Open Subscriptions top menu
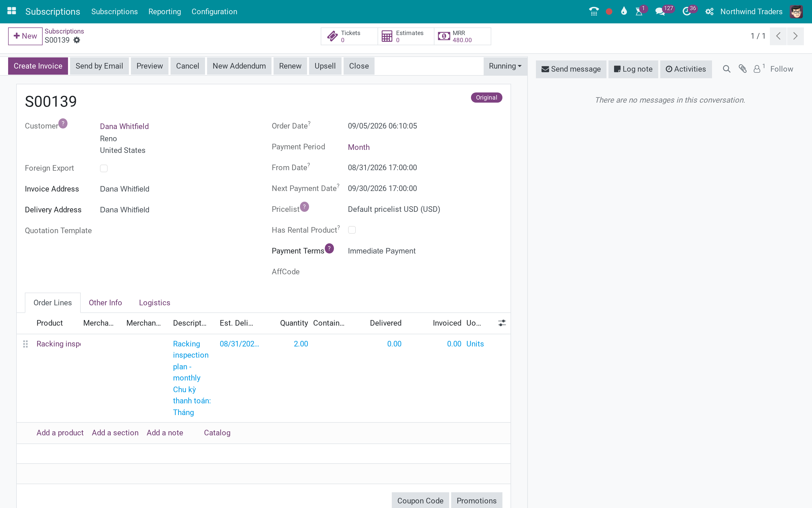Screen dimensions: 812x508 pos(114,11)
